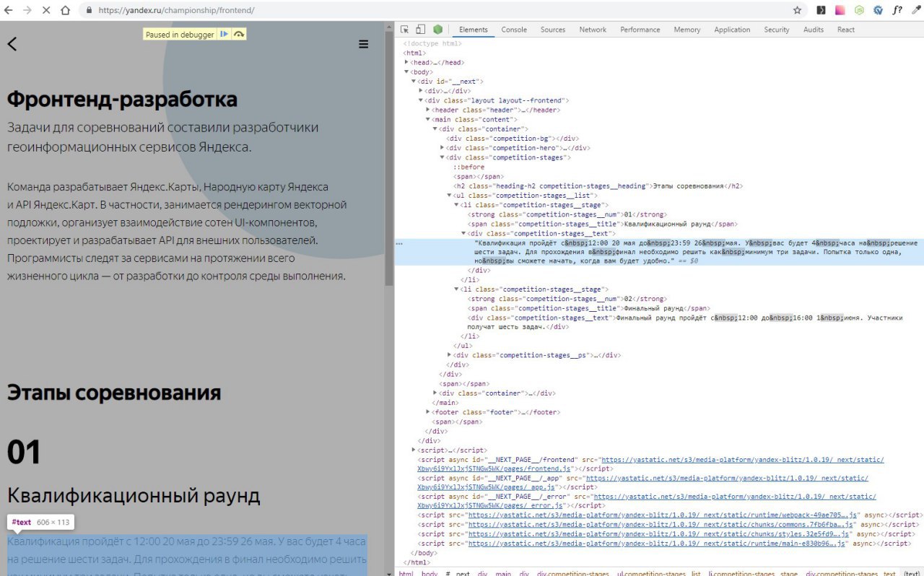
Task: Open the browser home page icon
Action: pos(66,10)
